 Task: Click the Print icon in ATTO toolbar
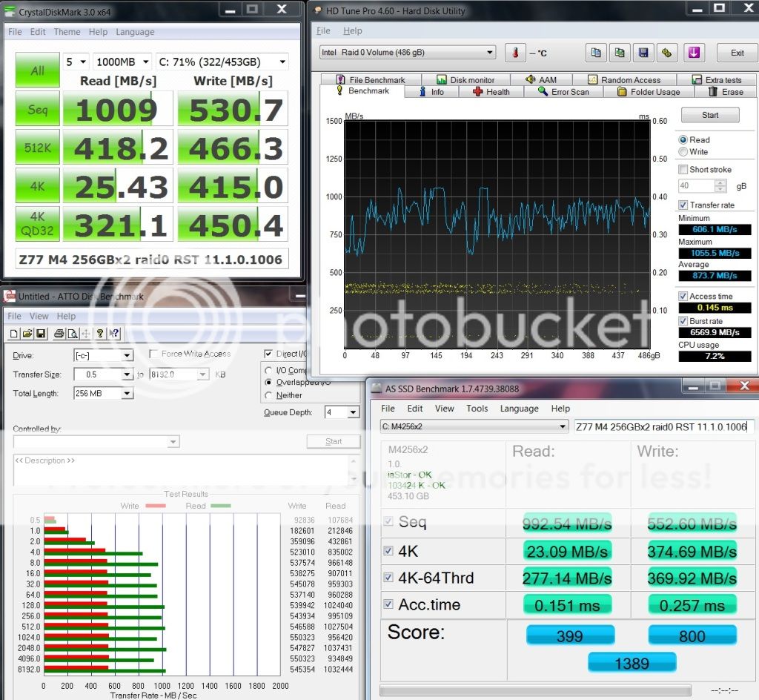tap(61, 334)
